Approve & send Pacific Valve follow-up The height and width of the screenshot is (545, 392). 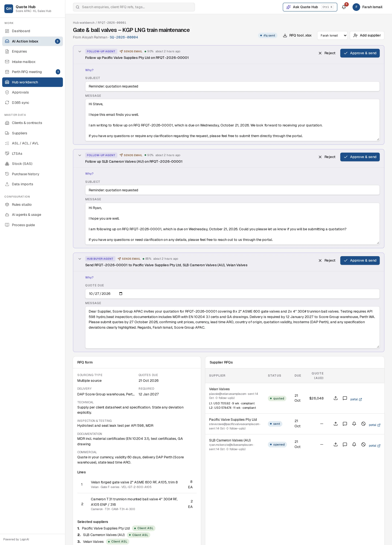coord(360,53)
